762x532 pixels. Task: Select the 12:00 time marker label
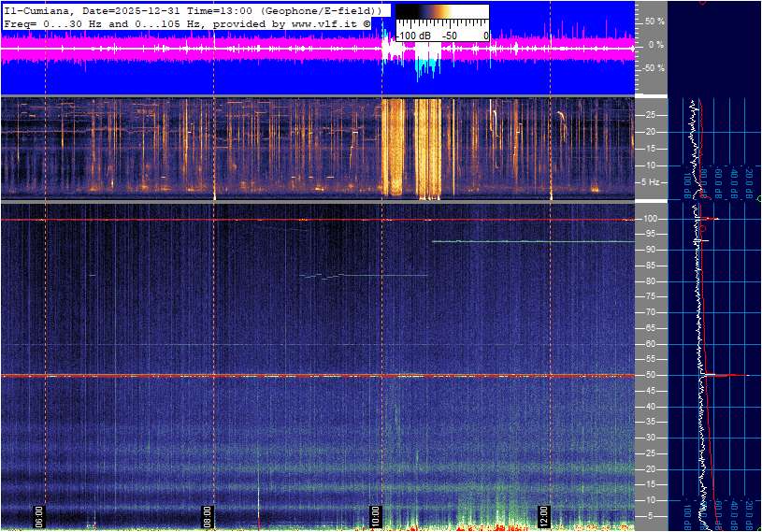(x=544, y=516)
